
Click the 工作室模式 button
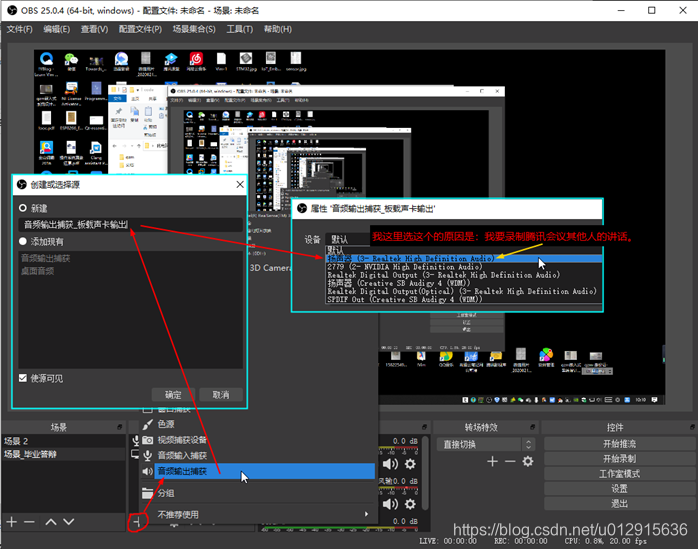(619, 474)
